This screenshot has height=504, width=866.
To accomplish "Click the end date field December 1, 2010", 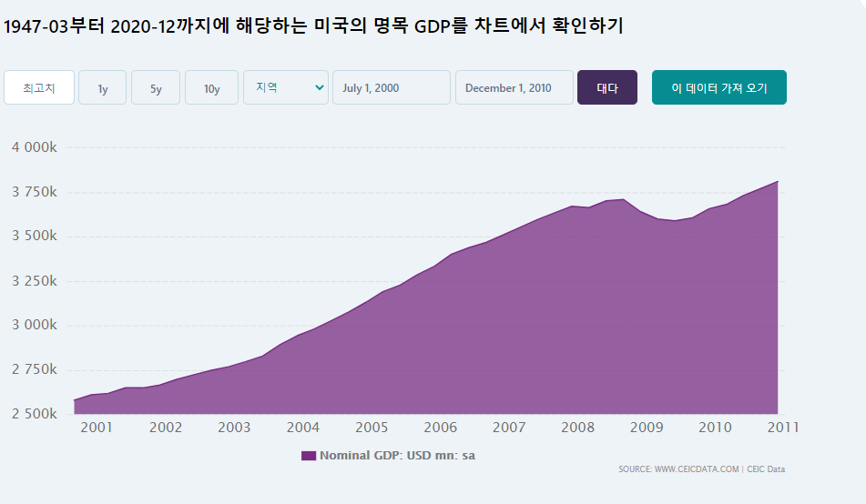I will pos(514,88).
